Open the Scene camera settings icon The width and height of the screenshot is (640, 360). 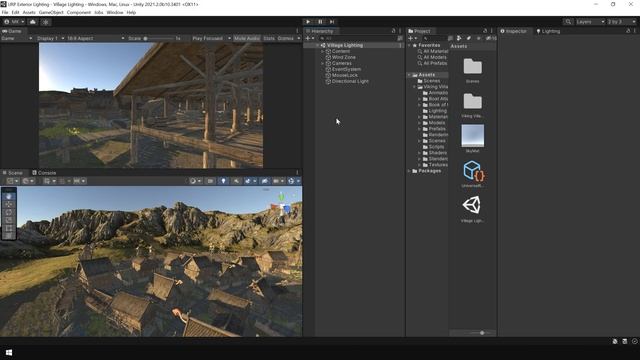(276, 181)
